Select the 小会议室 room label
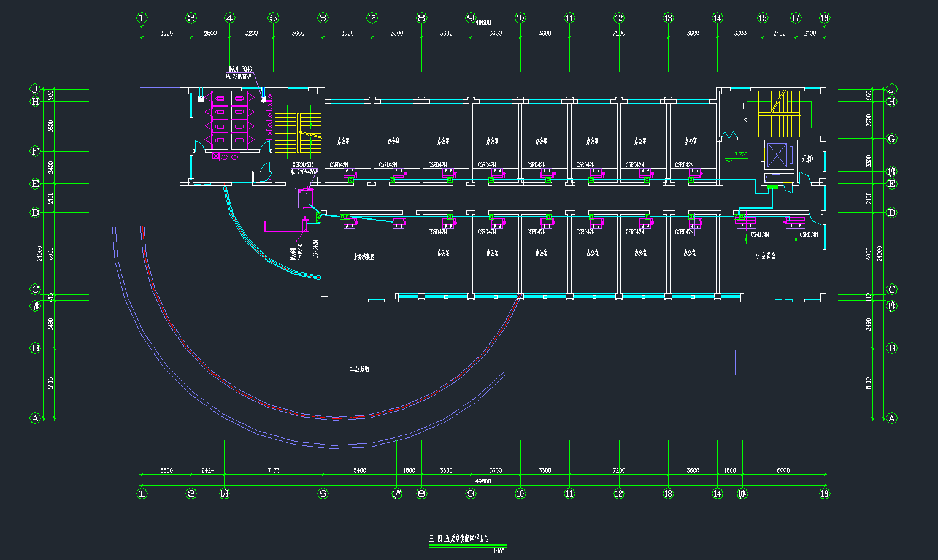938x560 pixels. tap(765, 256)
